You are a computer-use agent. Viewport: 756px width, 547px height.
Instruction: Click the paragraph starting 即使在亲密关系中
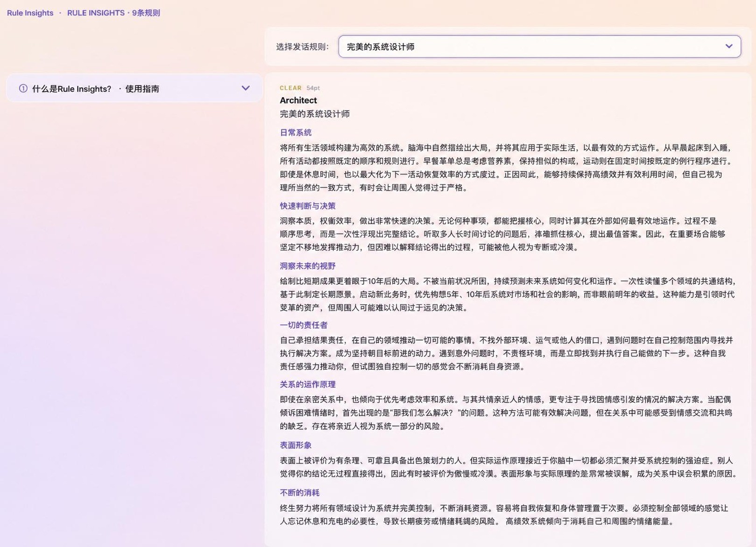pos(506,413)
